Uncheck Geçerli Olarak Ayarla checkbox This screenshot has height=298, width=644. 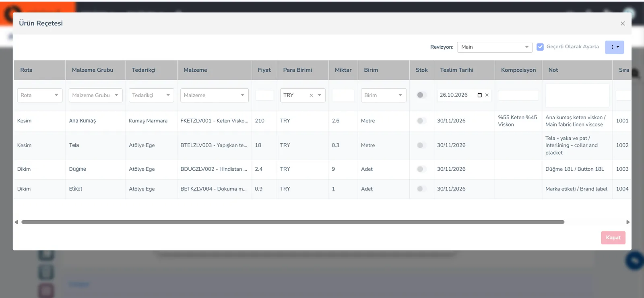[x=540, y=47]
